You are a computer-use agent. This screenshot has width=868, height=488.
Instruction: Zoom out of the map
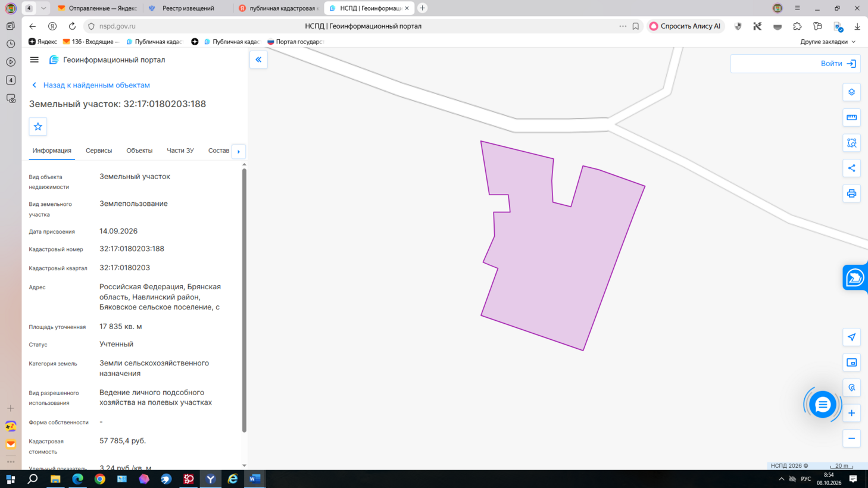coord(851,439)
